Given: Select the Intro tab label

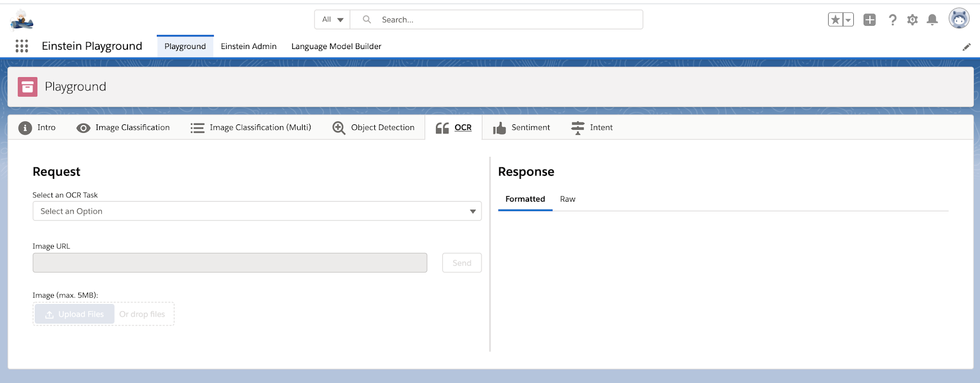Looking at the screenshot, I should (47, 127).
